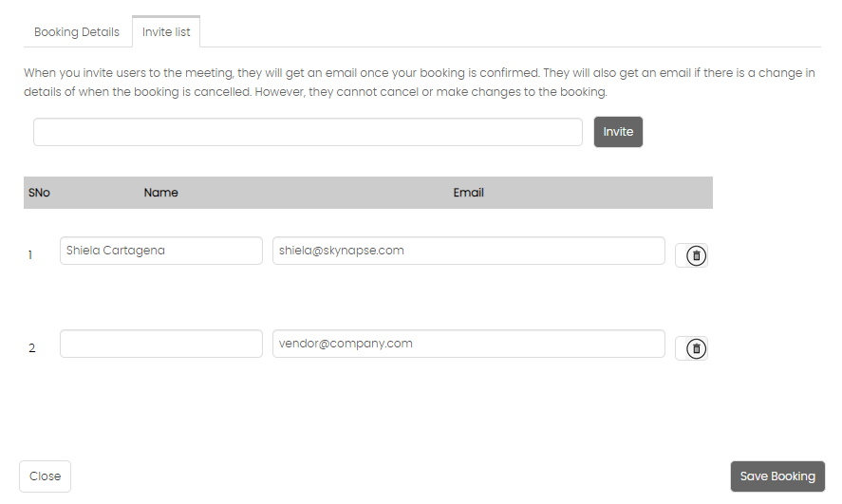Click the vendor@company.com email field
Screen dimensions: 842x504
pos(469,344)
